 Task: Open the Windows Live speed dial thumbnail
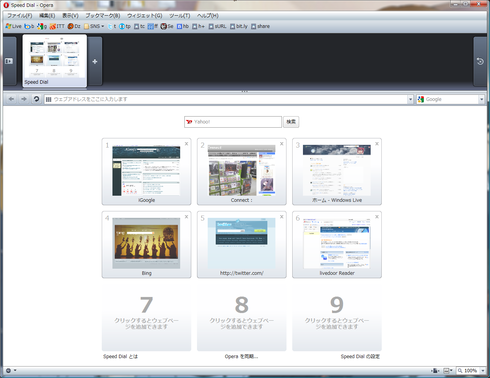click(337, 171)
